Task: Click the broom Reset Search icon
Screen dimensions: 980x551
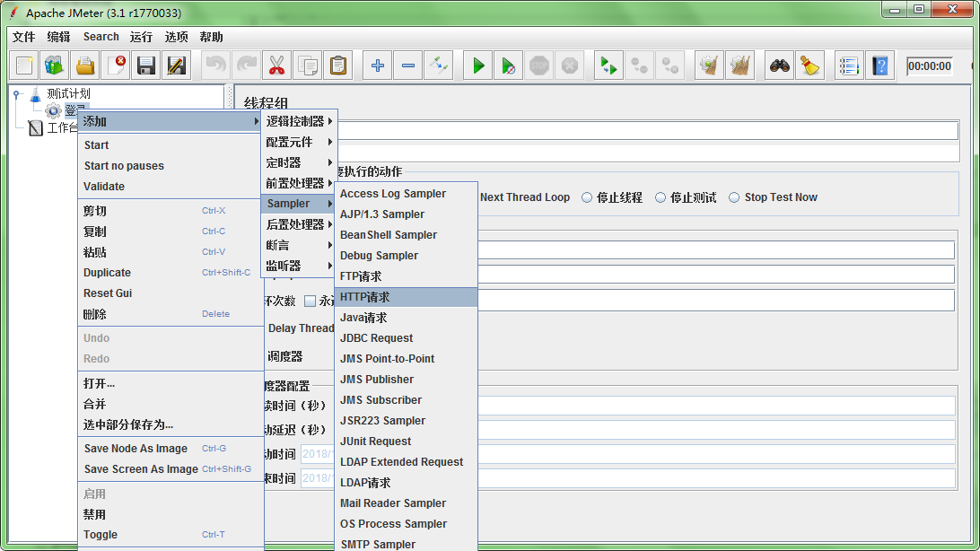Action: [x=809, y=66]
